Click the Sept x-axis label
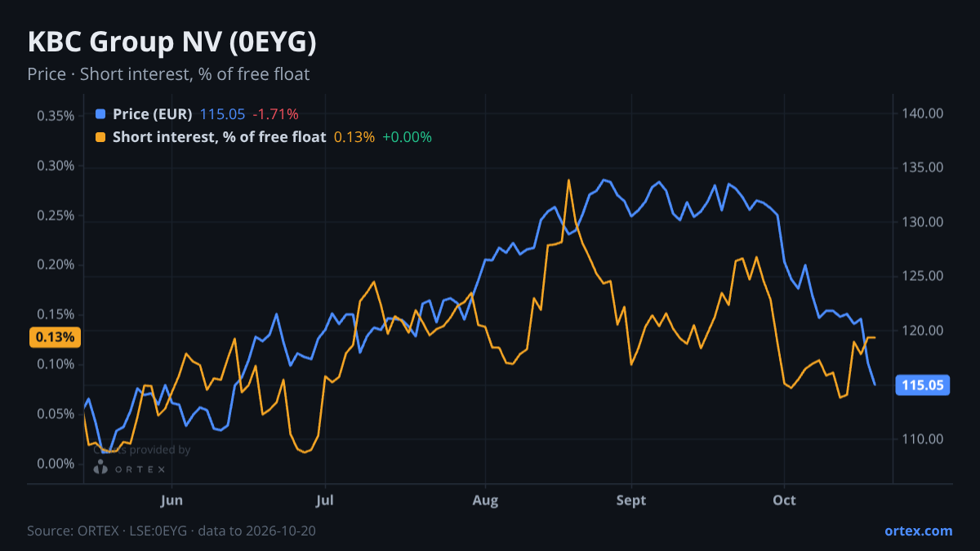 630,500
